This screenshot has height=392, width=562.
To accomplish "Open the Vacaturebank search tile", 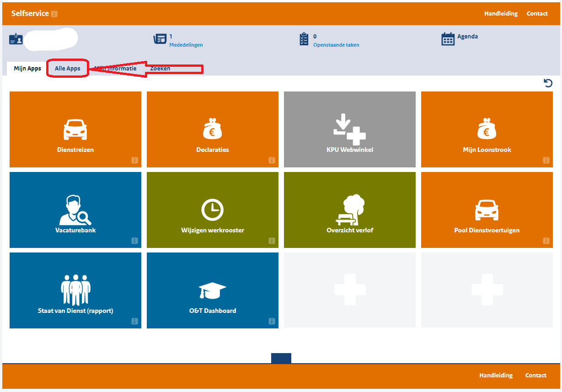I will pyautogui.click(x=75, y=210).
